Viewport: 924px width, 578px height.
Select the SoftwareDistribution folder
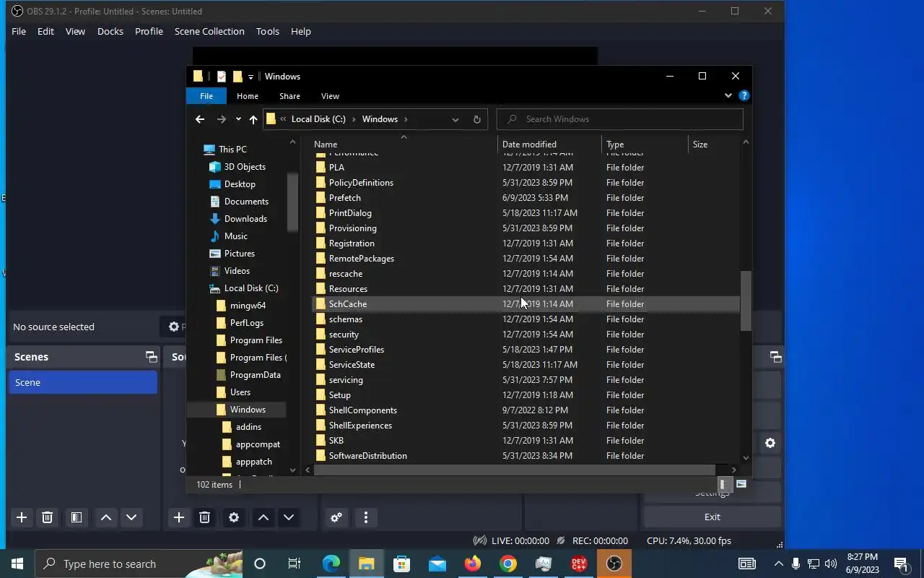click(x=526, y=456)
